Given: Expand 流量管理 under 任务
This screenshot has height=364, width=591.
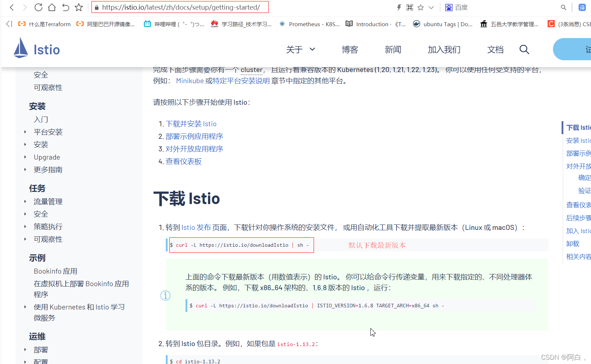Looking at the screenshot, I should [25, 202].
